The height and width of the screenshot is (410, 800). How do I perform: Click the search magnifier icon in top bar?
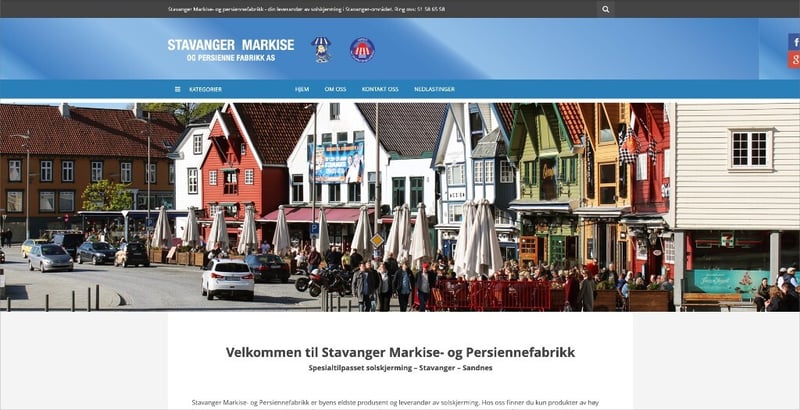pyautogui.click(x=605, y=9)
